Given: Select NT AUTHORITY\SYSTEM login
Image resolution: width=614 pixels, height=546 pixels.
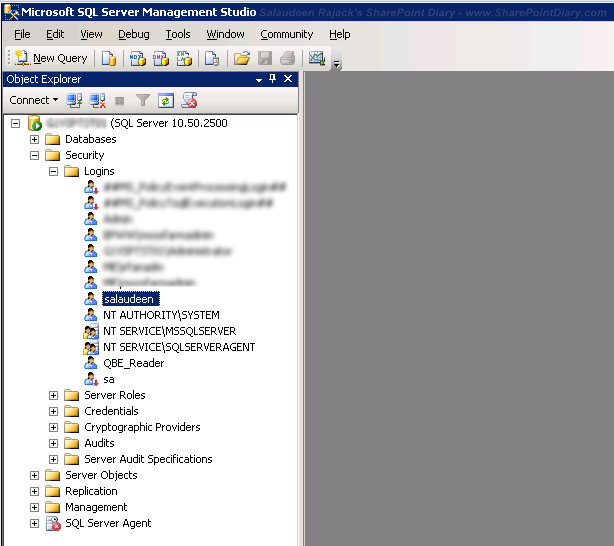Looking at the screenshot, I should pos(161,315).
